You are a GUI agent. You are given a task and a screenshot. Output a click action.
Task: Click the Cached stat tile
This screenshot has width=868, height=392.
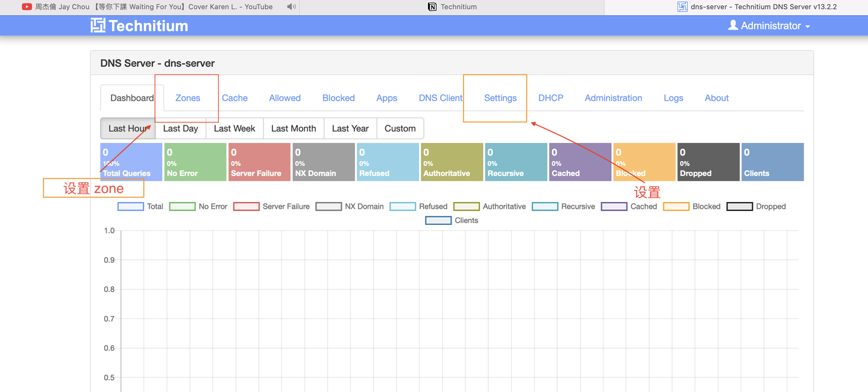click(x=580, y=162)
